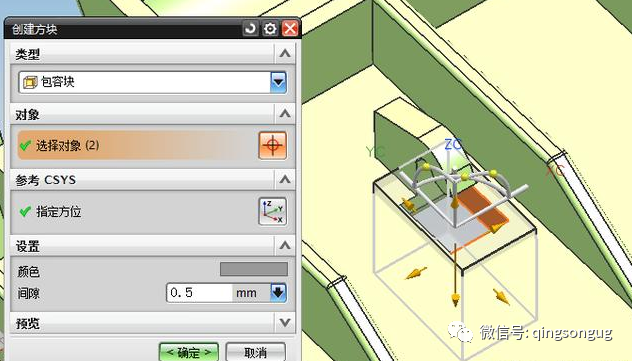The width and height of the screenshot is (632, 361).
Task: Click the downward ZC drag arrow handle
Action: 455,299
